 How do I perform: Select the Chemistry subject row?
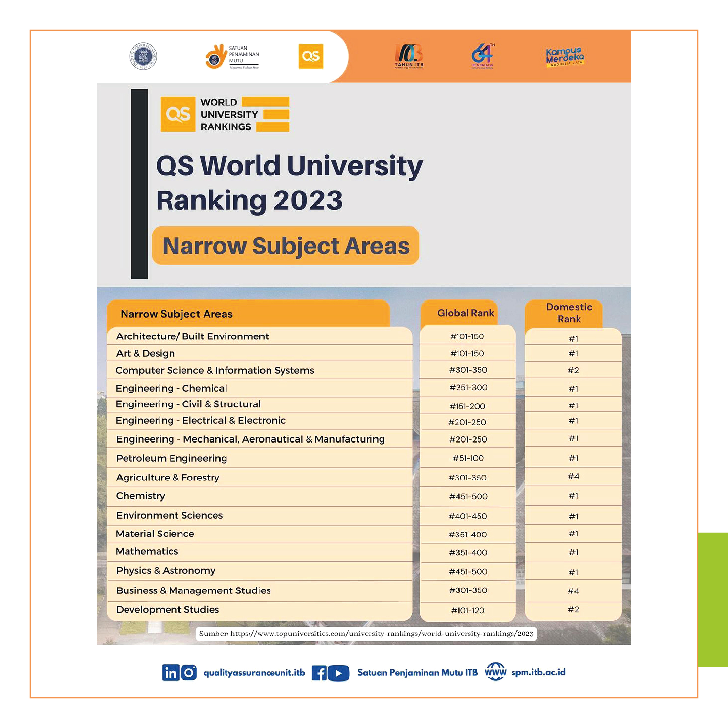259,496
